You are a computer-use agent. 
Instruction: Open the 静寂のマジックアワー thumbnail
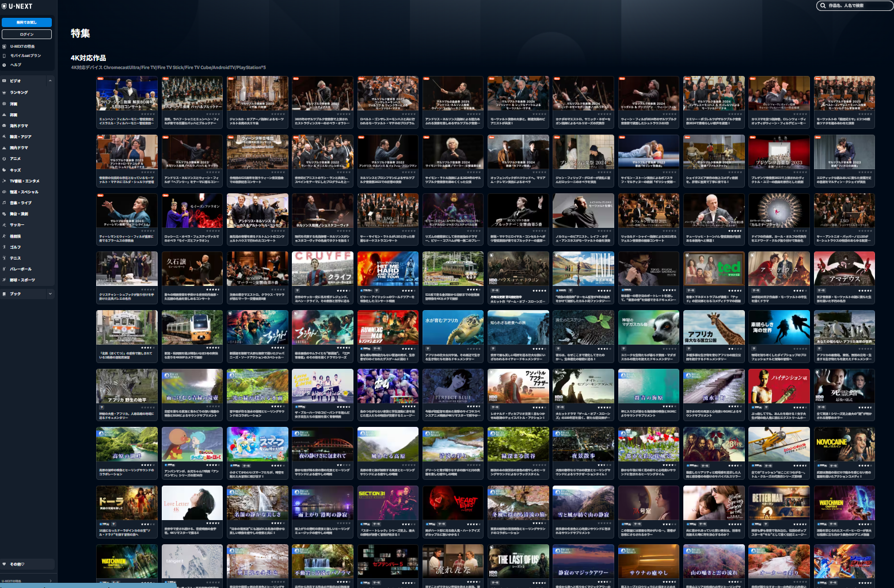583,562
